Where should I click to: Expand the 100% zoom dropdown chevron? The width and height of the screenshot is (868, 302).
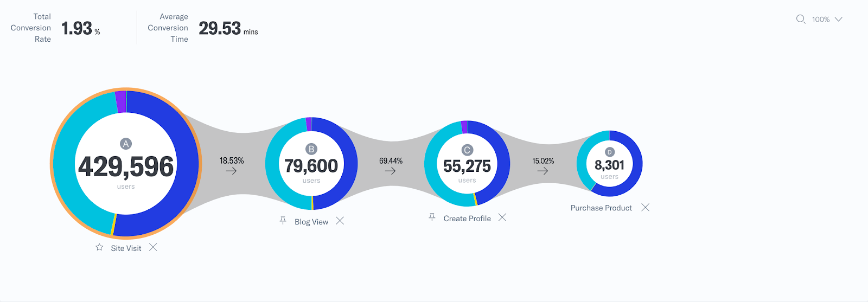click(838, 19)
